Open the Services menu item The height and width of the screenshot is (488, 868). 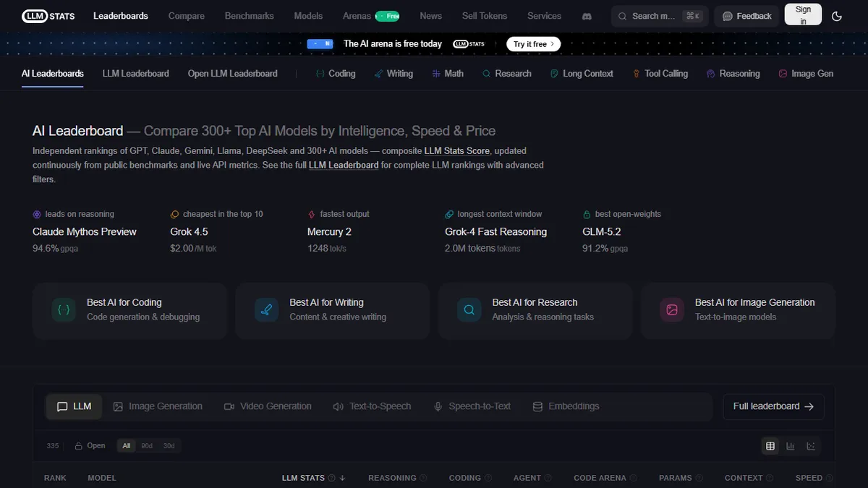click(545, 16)
